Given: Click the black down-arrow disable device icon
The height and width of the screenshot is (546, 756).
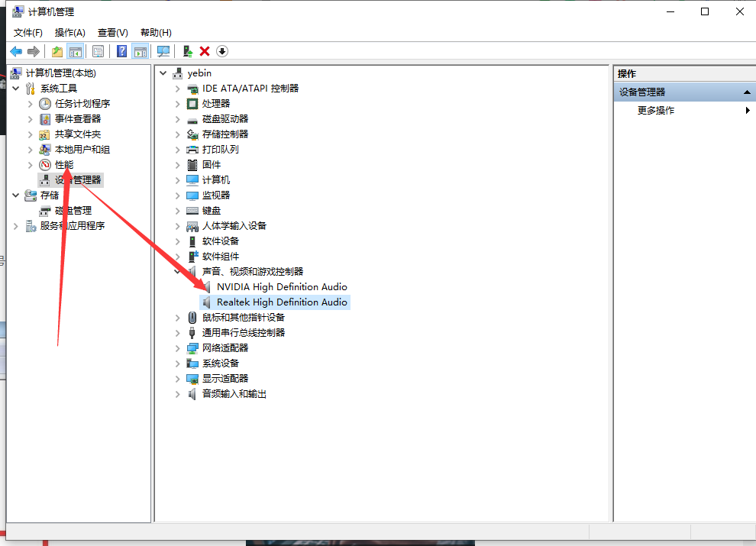Looking at the screenshot, I should [222, 51].
